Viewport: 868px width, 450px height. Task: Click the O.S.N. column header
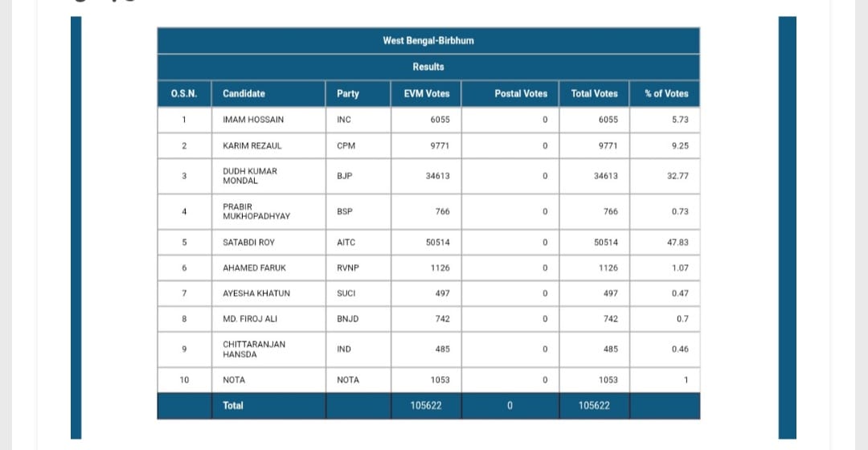pyautogui.click(x=184, y=93)
